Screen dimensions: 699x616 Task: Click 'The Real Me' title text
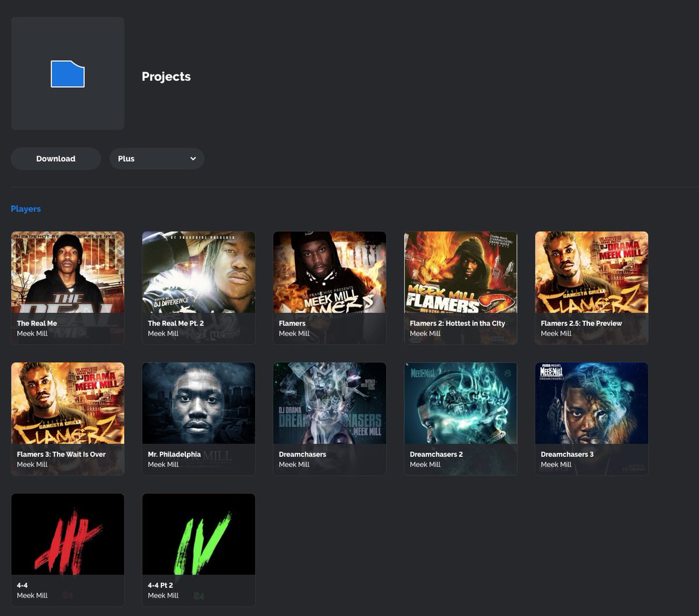tap(37, 323)
